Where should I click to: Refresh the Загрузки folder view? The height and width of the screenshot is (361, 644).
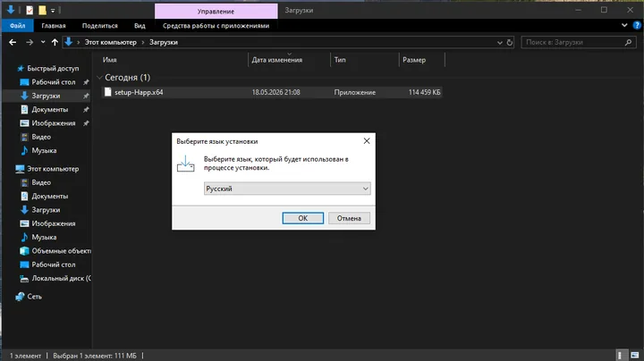coord(509,42)
